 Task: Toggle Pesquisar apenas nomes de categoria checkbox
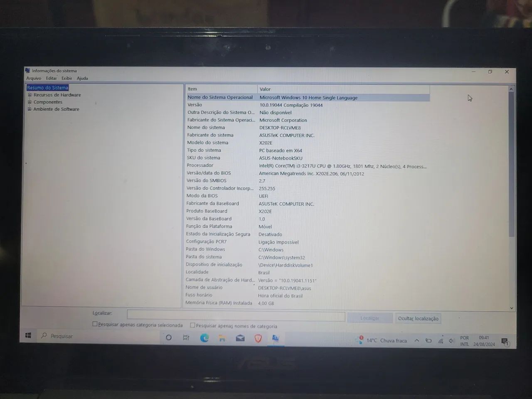192,325
